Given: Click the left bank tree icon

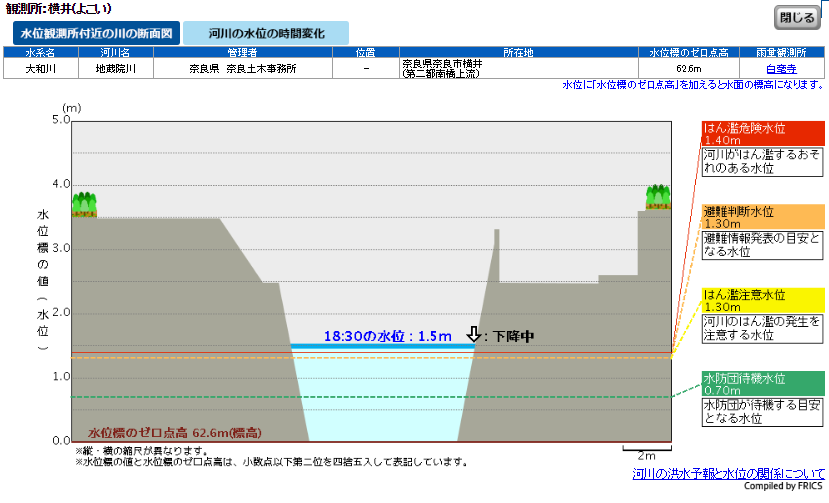Looking at the screenshot, I should point(84,204).
